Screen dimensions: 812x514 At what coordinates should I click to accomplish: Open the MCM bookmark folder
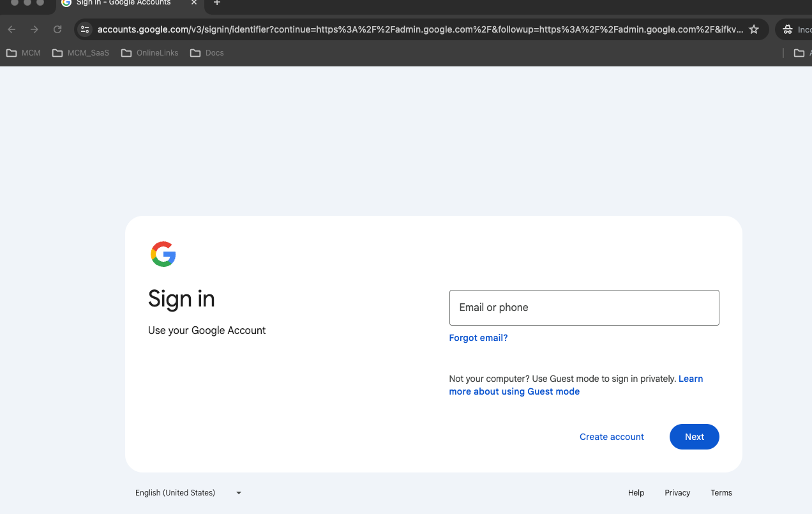tap(24, 53)
